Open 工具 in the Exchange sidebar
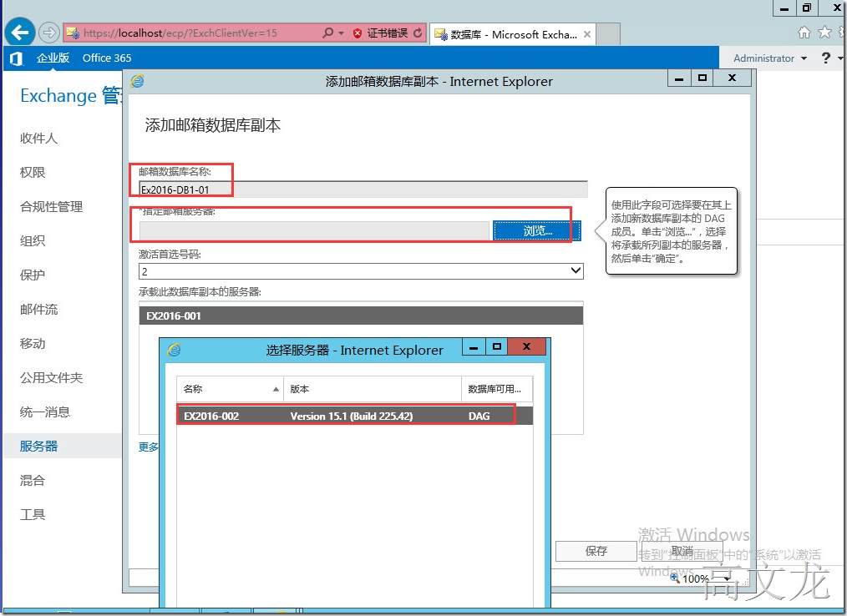This screenshot has width=847, height=616. (33, 514)
